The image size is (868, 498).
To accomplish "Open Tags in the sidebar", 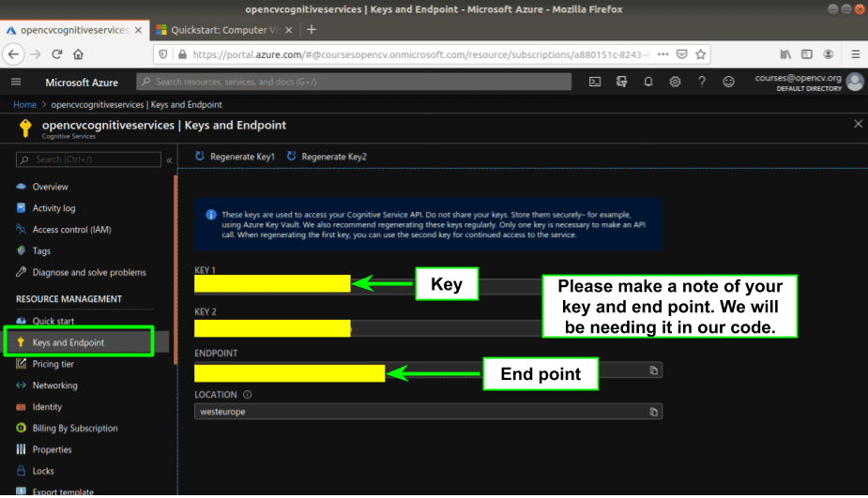I will click(x=41, y=251).
